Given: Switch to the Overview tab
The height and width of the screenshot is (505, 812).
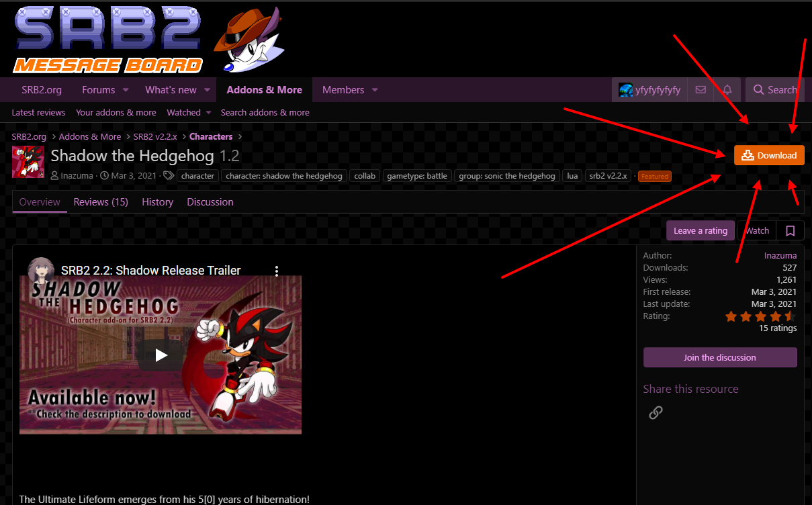Looking at the screenshot, I should (40, 201).
